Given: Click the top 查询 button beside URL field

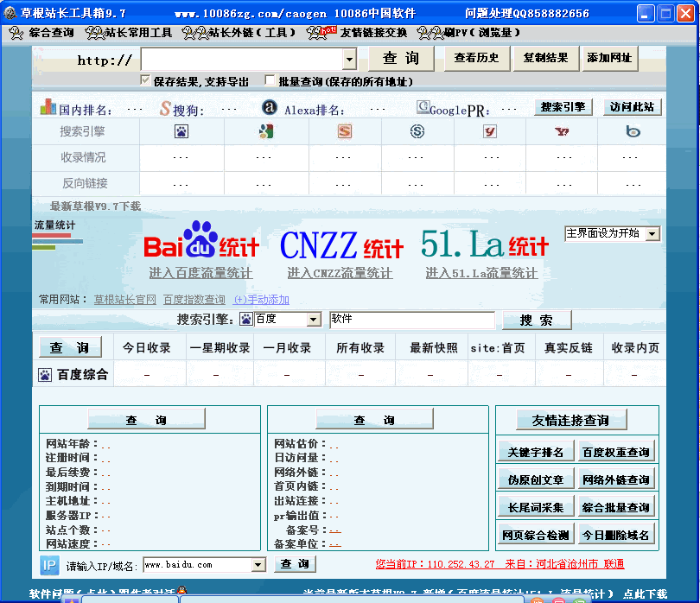Looking at the screenshot, I should pos(401,58).
